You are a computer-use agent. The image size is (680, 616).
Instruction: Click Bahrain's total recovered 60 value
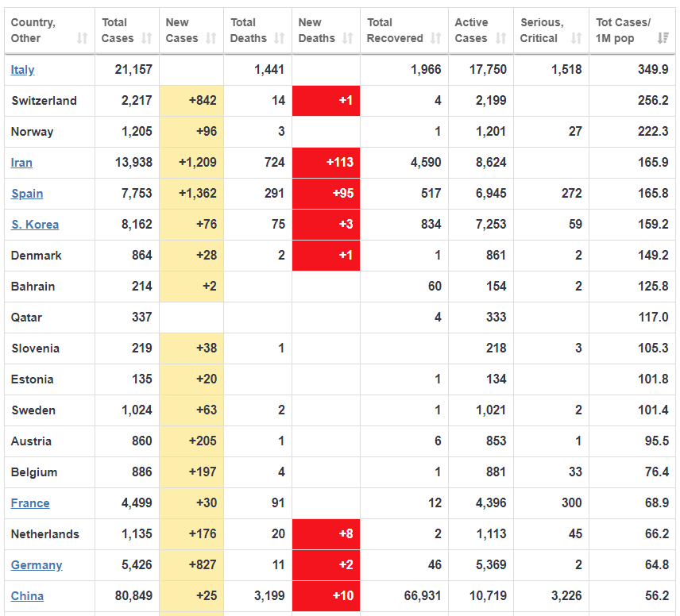[x=435, y=287]
